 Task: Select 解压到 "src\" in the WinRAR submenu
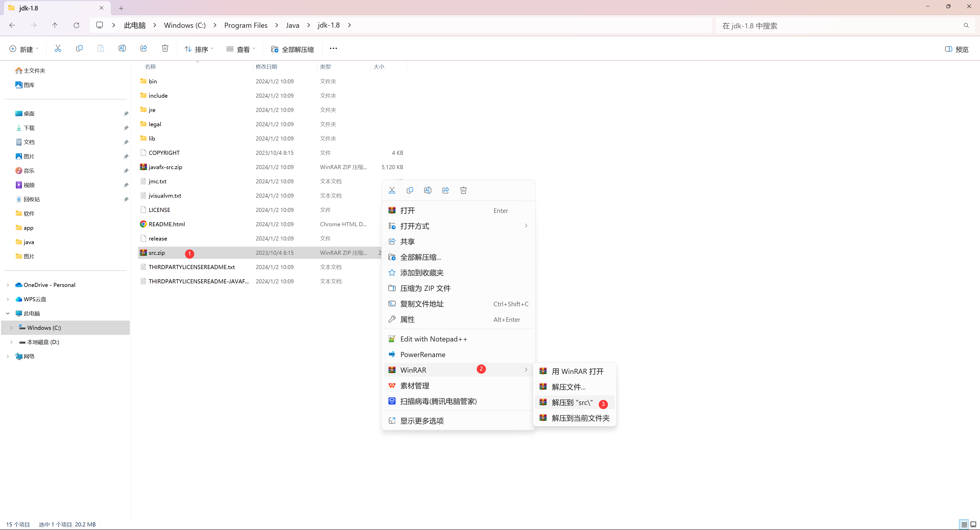click(574, 403)
